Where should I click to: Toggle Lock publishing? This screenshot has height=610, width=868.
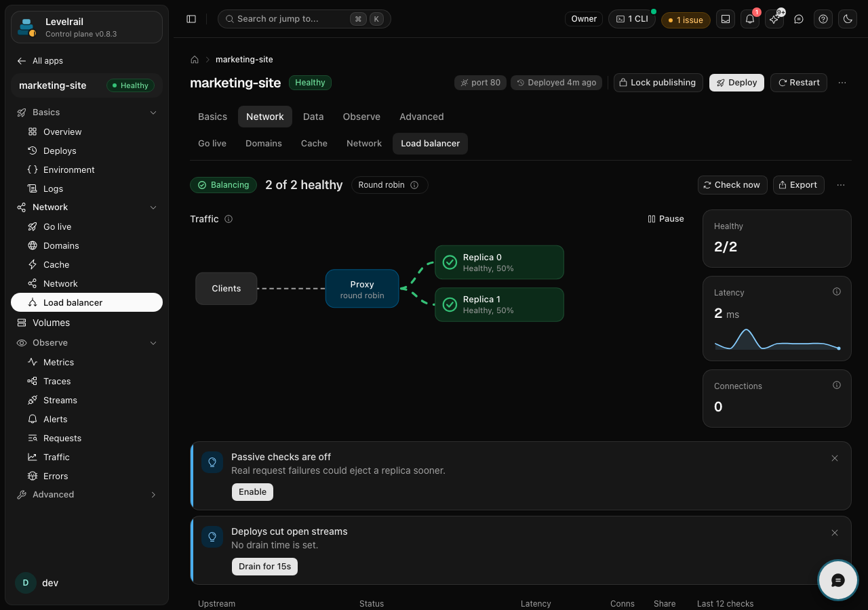pyautogui.click(x=658, y=83)
